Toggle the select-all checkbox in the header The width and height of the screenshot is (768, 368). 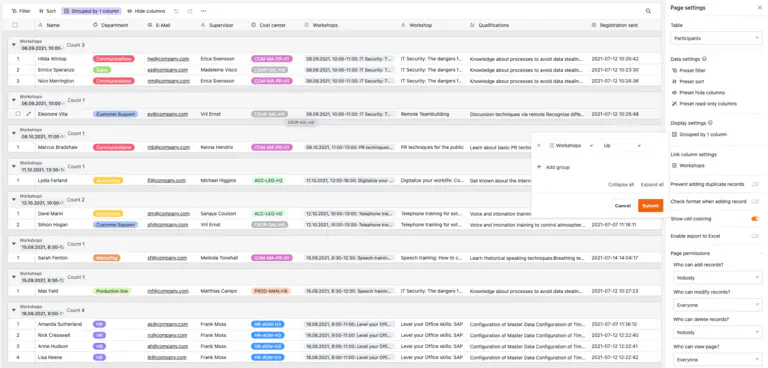point(15,25)
